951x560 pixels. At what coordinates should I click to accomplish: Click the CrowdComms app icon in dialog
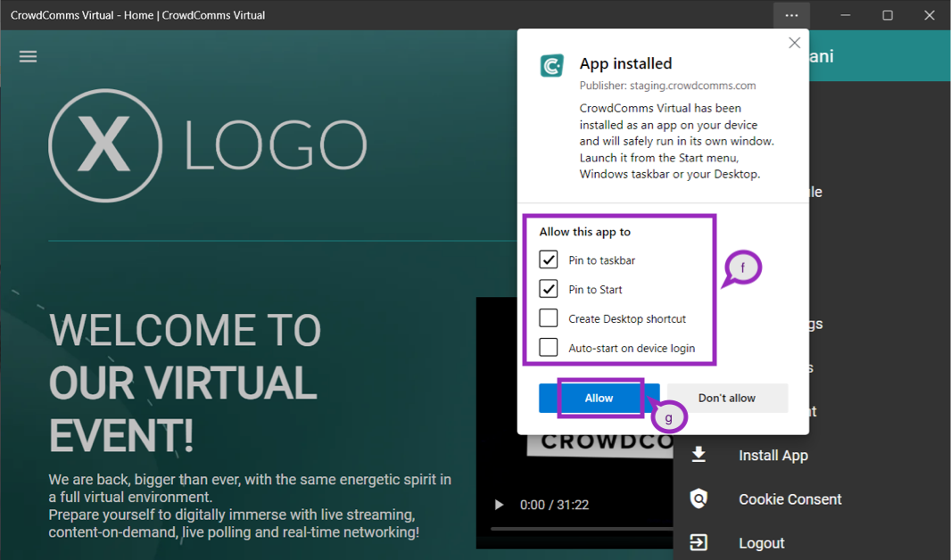coord(552,66)
